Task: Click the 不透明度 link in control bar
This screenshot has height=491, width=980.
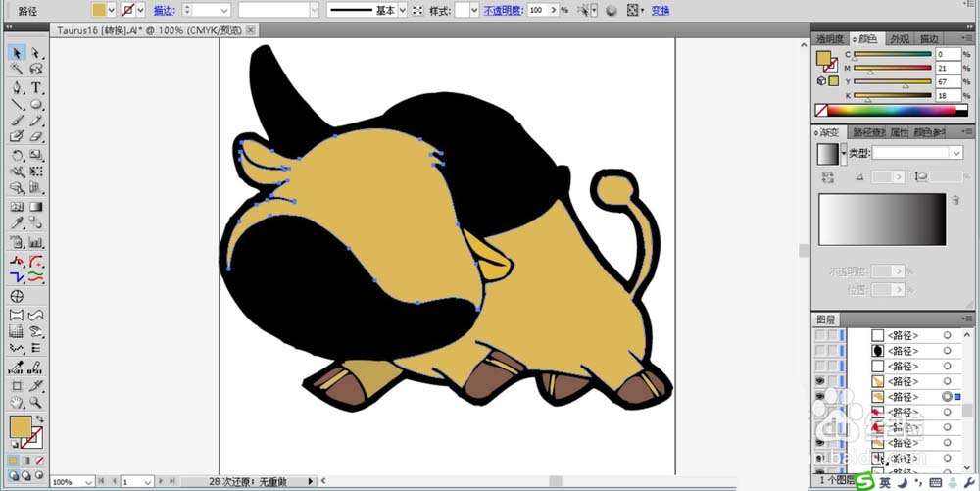Action: (x=503, y=10)
